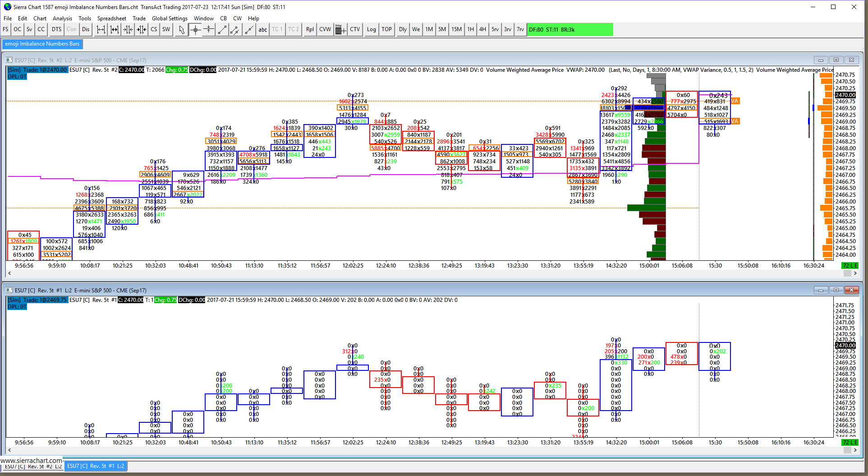Viewport: 868px width, 476px height.
Task: Select the line drawing tool
Action: 222,29
